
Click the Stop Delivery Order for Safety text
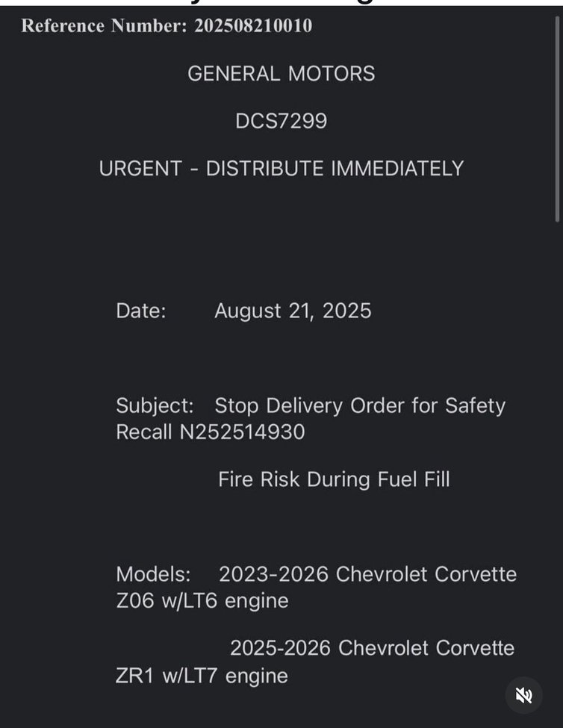pos(360,405)
